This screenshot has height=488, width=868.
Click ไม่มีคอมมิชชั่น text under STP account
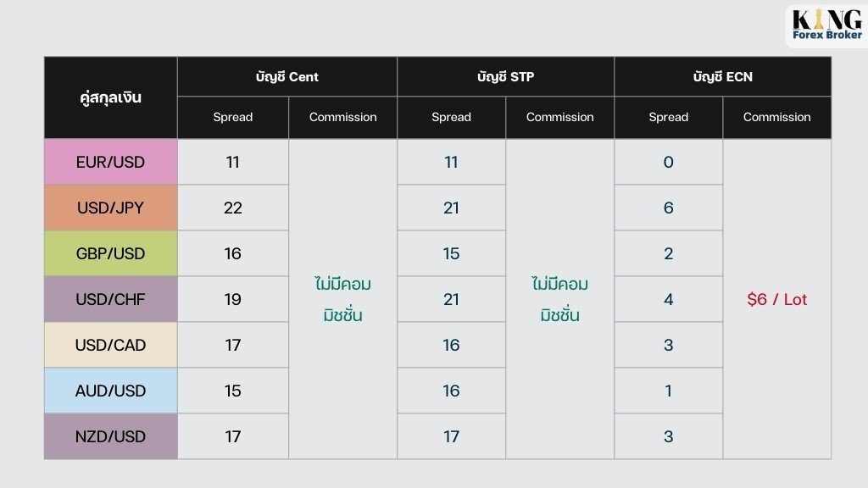pyautogui.click(x=559, y=299)
